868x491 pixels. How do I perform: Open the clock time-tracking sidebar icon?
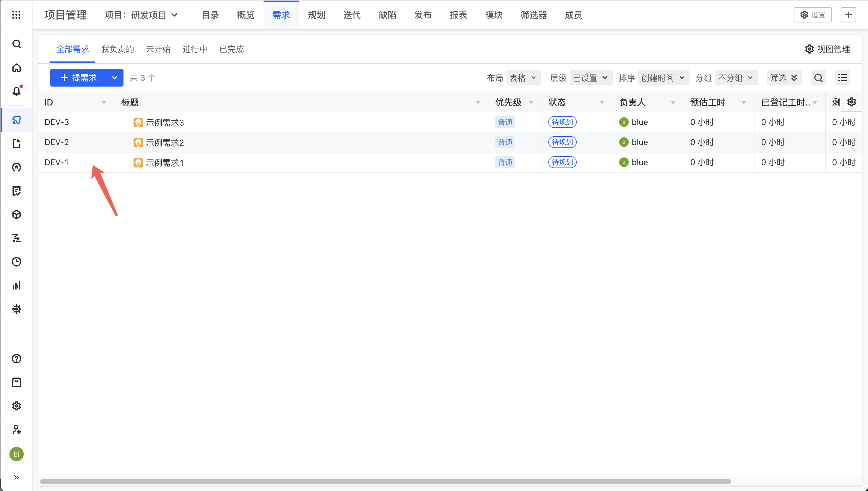tap(17, 262)
